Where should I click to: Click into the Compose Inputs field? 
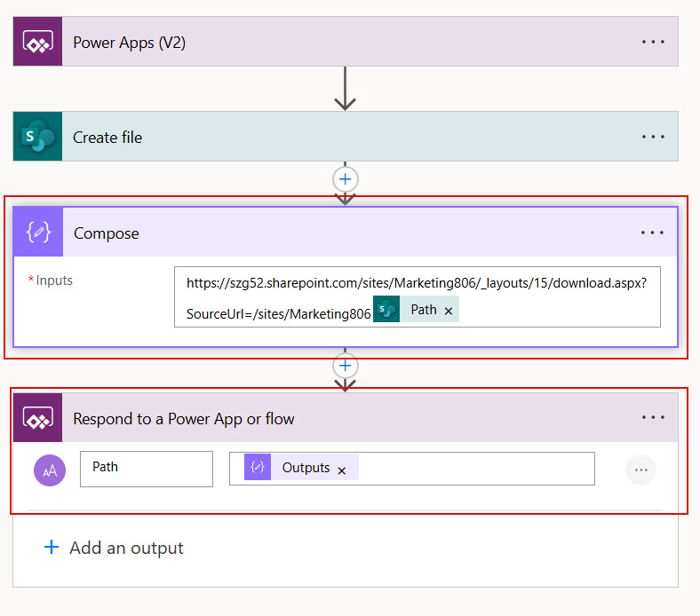click(417, 296)
